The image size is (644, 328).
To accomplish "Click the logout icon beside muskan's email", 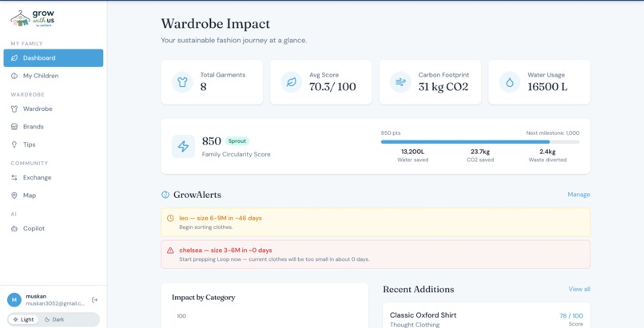I will (94, 300).
